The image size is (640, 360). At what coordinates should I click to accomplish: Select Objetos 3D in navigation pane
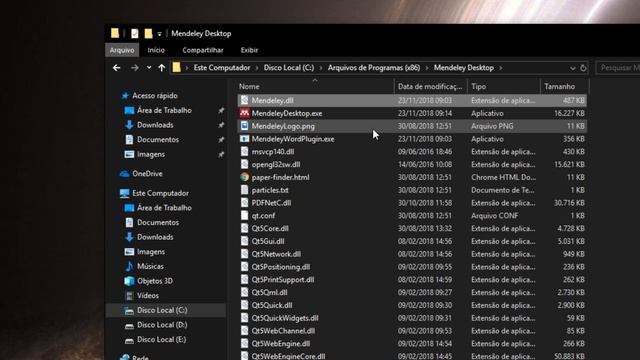[155, 281]
